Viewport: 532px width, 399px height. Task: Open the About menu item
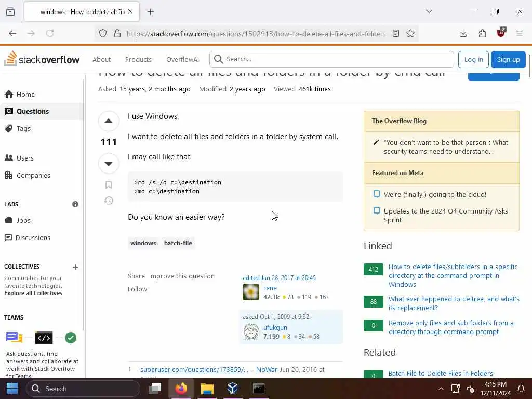[x=101, y=59]
